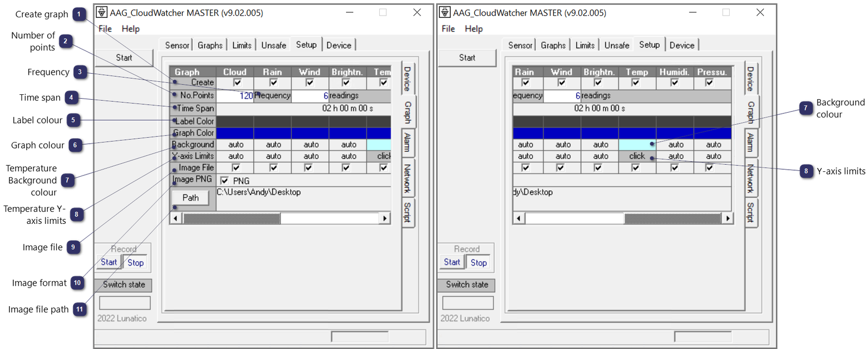Click the cyan Background cell under Temp, right window
The height and width of the screenshot is (349, 868).
coord(637,145)
